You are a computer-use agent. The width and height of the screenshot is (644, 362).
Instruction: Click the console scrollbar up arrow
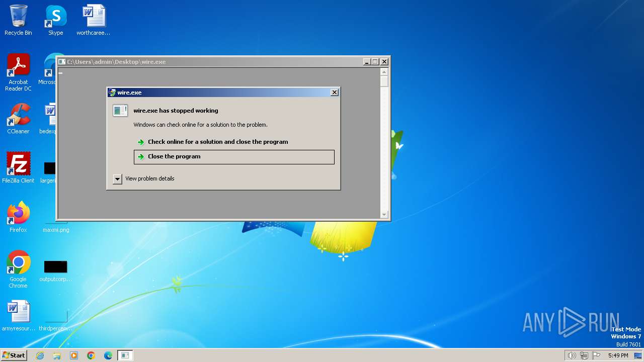coord(384,72)
